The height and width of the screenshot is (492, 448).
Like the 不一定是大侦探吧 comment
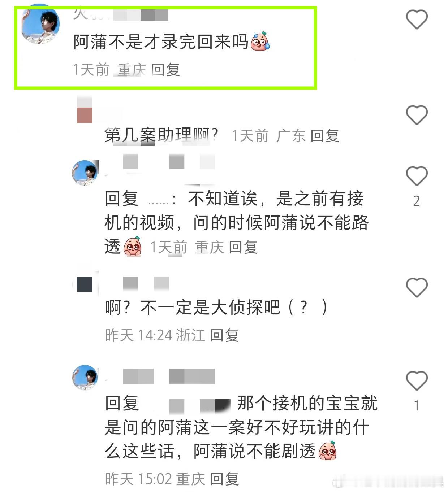point(417,287)
